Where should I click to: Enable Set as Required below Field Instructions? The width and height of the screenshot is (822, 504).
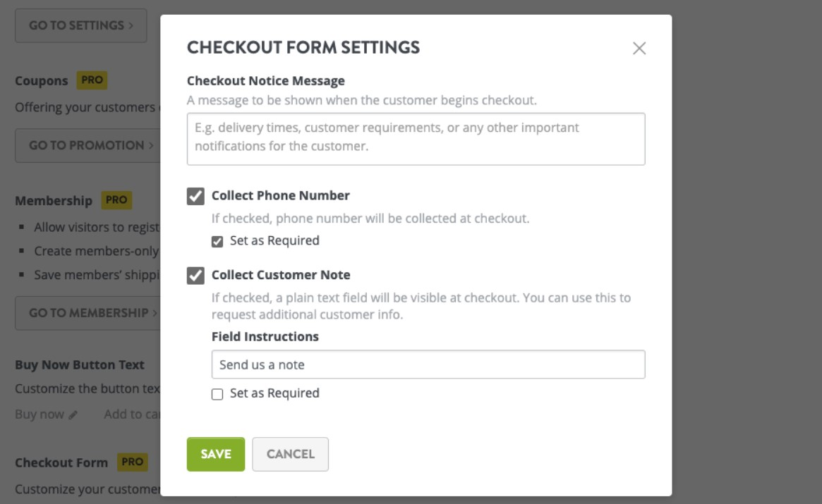point(217,394)
